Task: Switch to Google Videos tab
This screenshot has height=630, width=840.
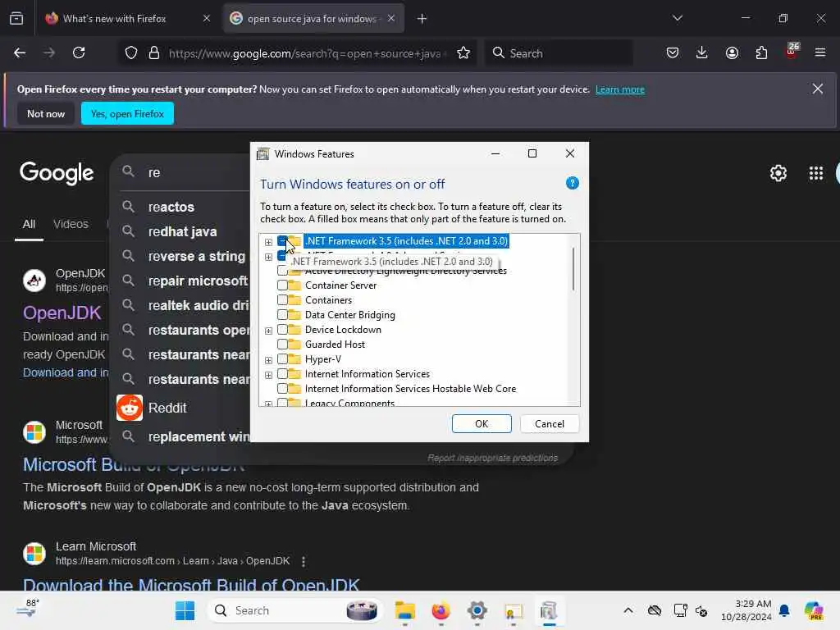Action: pyautogui.click(x=71, y=224)
